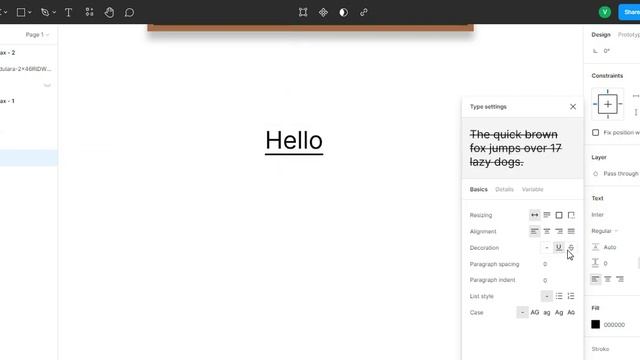Align text right in Type settings
The width and height of the screenshot is (640, 360).
click(x=559, y=231)
